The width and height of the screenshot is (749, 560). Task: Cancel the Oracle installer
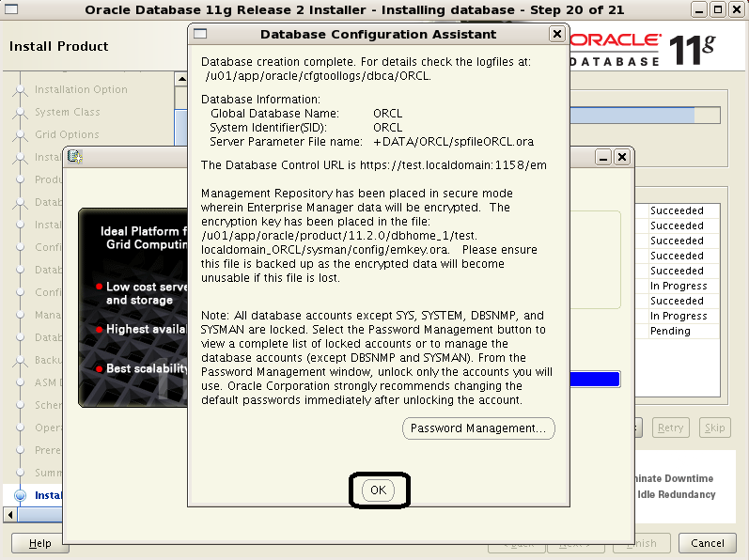pyautogui.click(x=708, y=543)
